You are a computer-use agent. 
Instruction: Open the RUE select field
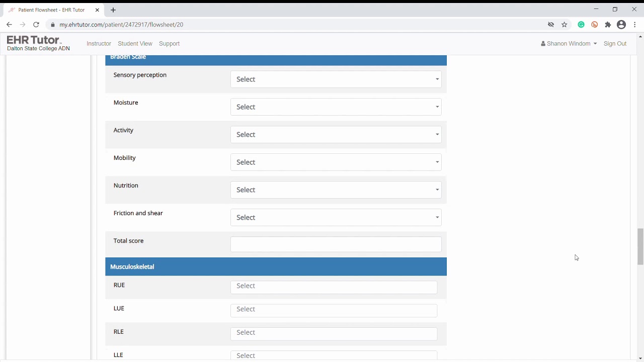click(334, 287)
